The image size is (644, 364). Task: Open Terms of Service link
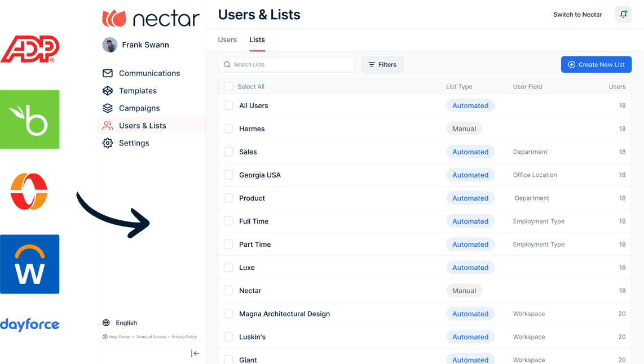pos(151,337)
